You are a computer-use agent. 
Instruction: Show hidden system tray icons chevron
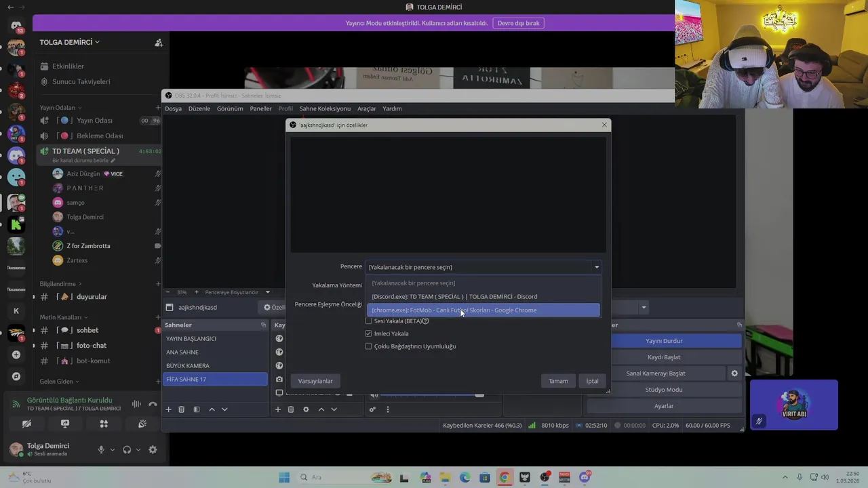point(785,477)
